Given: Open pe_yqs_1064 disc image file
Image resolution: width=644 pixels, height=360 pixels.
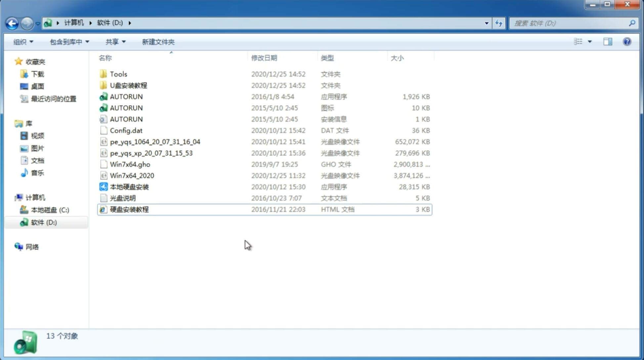Looking at the screenshot, I should click(155, 142).
